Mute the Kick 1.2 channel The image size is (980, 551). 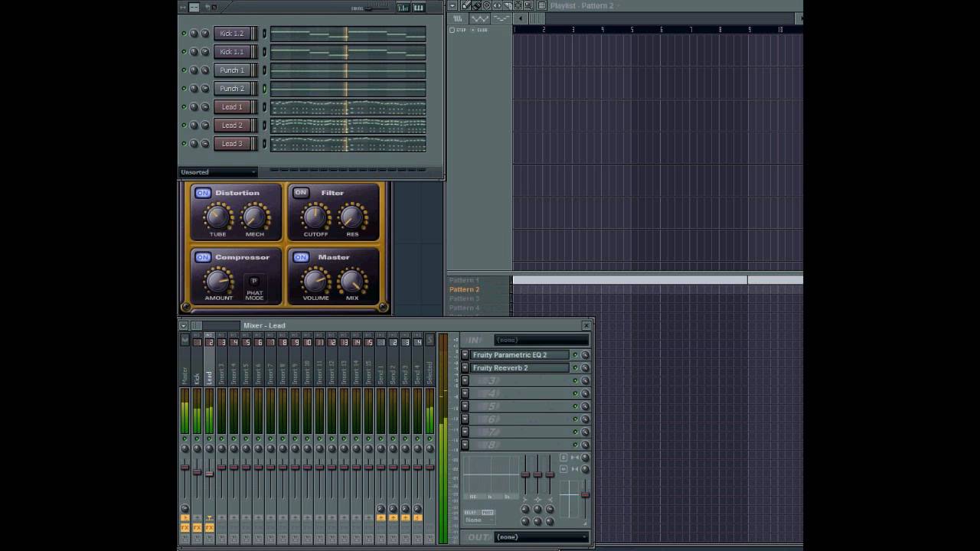pyautogui.click(x=184, y=34)
